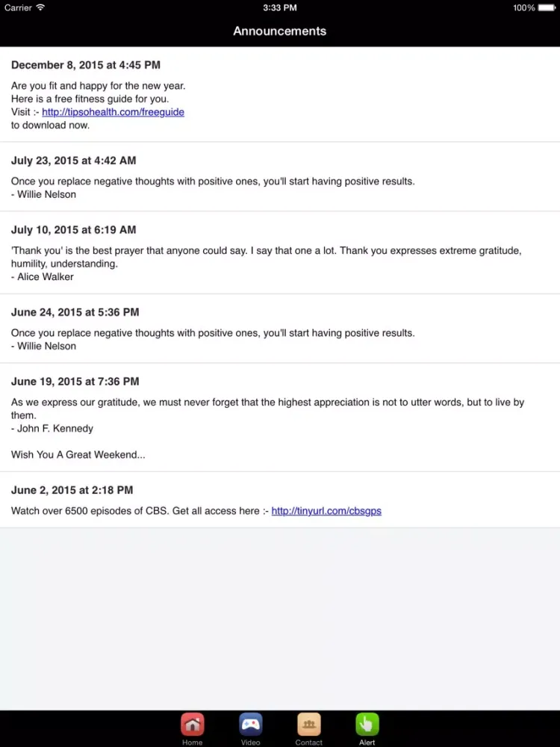Select the June 19, 2015 announcement heading

[x=75, y=381]
